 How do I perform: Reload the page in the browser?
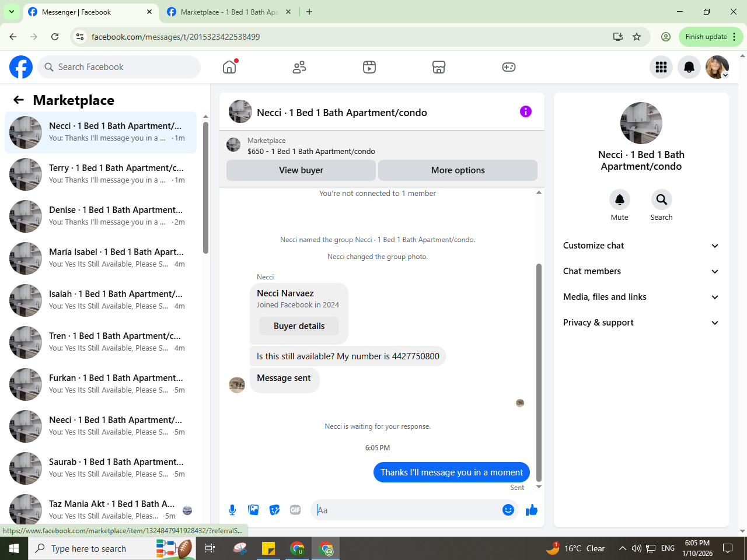point(55,37)
